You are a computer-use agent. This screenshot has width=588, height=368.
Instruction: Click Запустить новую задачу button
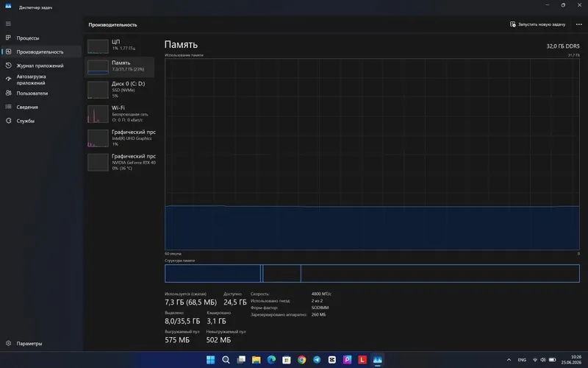[537, 24]
